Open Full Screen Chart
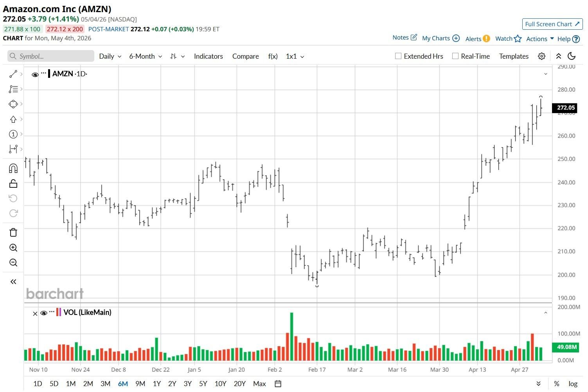Image resolution: width=588 pixels, height=392 pixels. pos(552,24)
